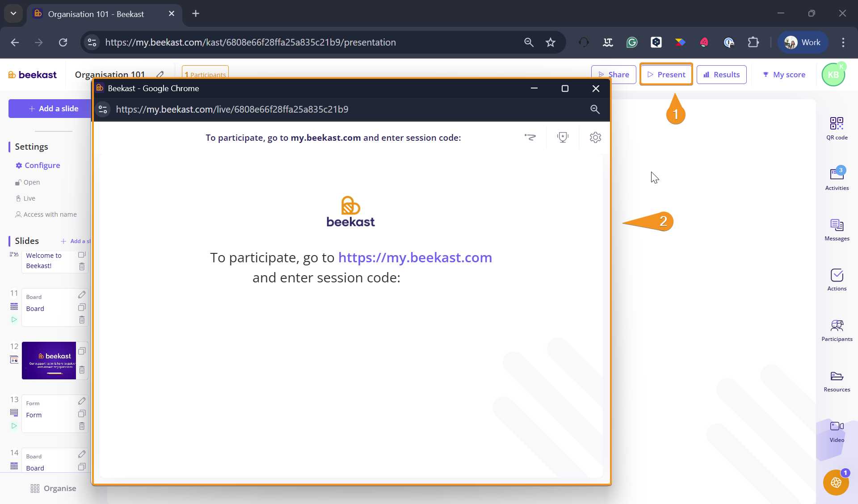This screenshot has height=504, width=858.
Task: Go back to previous page
Action: (15, 42)
